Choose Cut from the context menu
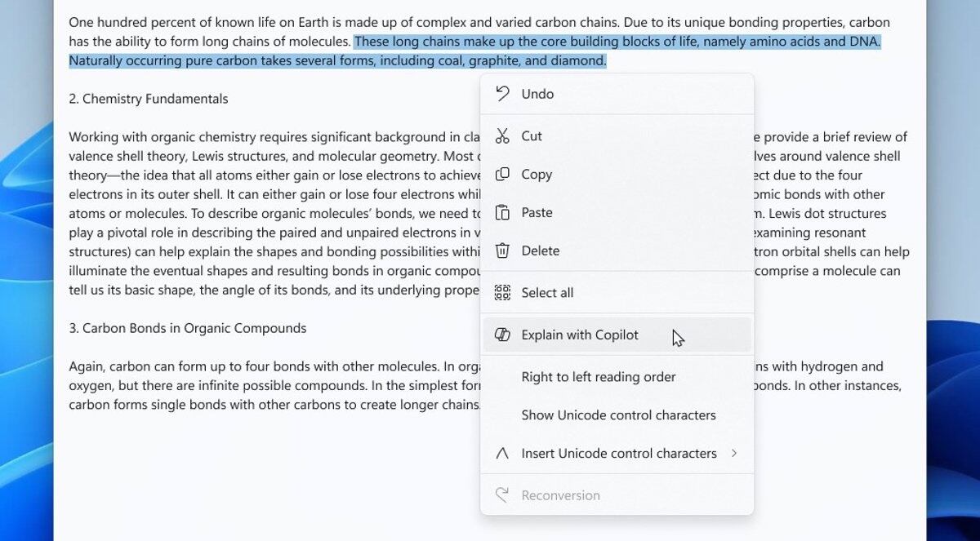The height and width of the screenshot is (541, 980). click(532, 135)
